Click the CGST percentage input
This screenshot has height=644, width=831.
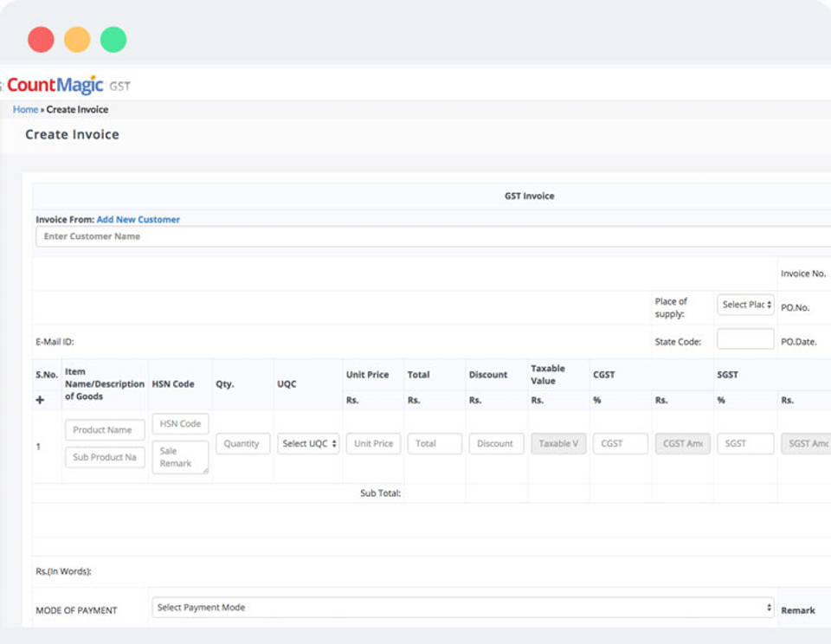[620, 443]
